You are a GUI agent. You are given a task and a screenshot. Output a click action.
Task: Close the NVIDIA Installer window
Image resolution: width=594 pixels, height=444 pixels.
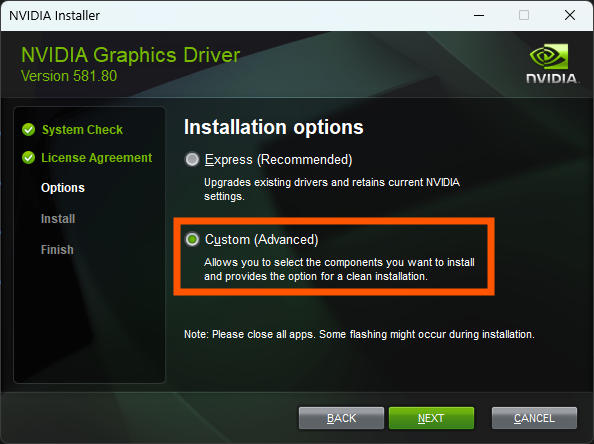pyautogui.click(x=570, y=16)
